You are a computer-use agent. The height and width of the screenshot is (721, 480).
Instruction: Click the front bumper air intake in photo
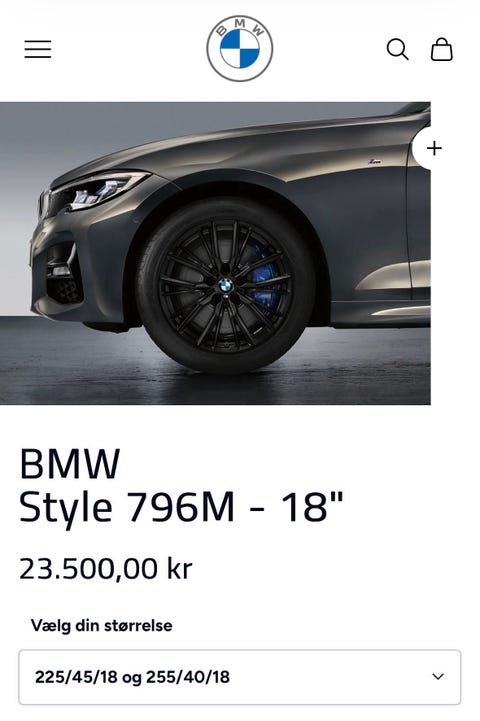click(x=63, y=285)
